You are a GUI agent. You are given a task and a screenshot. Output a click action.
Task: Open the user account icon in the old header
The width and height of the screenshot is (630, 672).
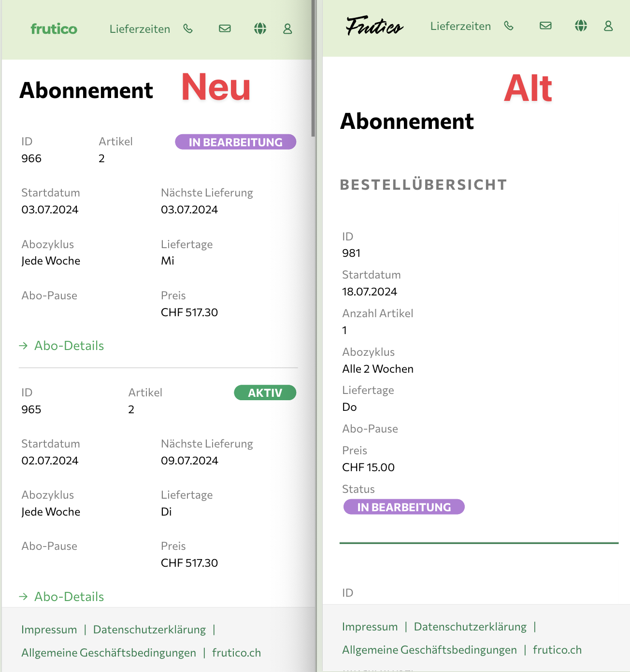pyautogui.click(x=608, y=26)
